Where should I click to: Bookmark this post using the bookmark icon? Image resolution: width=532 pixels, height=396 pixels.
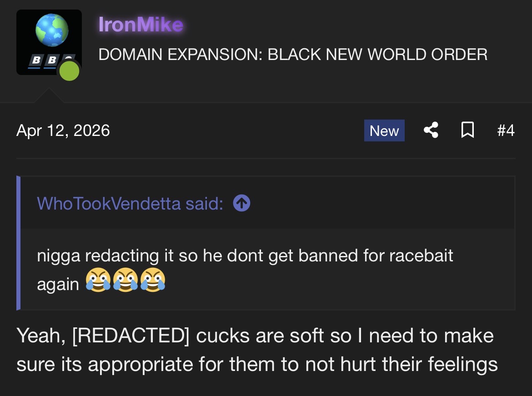467,130
